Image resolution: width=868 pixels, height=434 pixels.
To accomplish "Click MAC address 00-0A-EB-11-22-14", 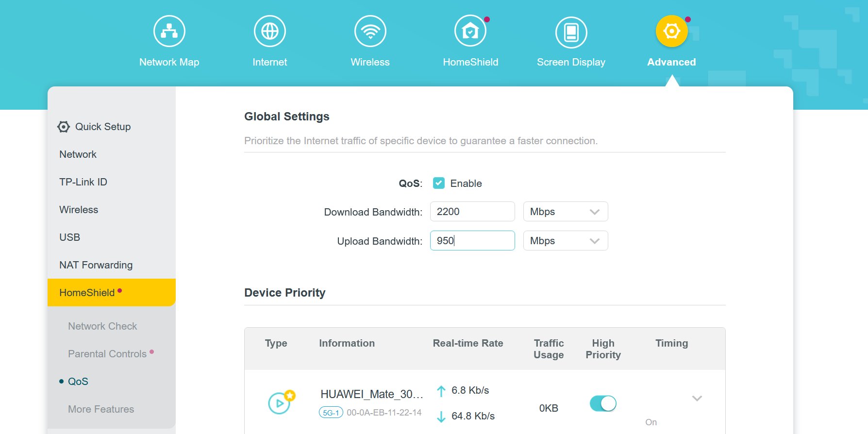I will coord(384,413).
